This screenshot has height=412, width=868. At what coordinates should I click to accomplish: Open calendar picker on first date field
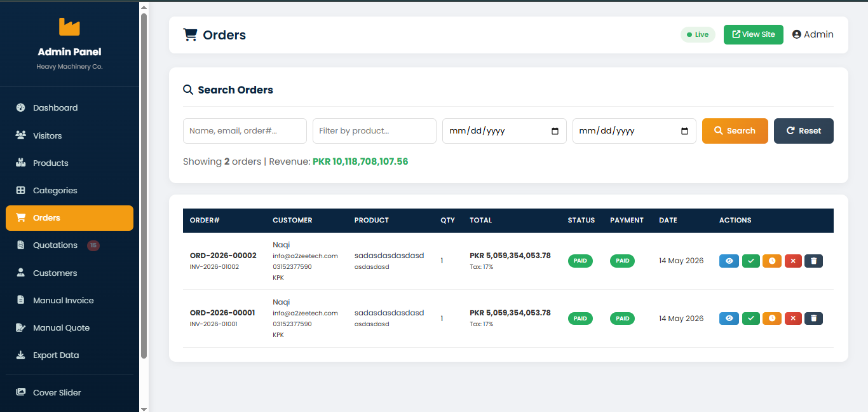tap(555, 131)
